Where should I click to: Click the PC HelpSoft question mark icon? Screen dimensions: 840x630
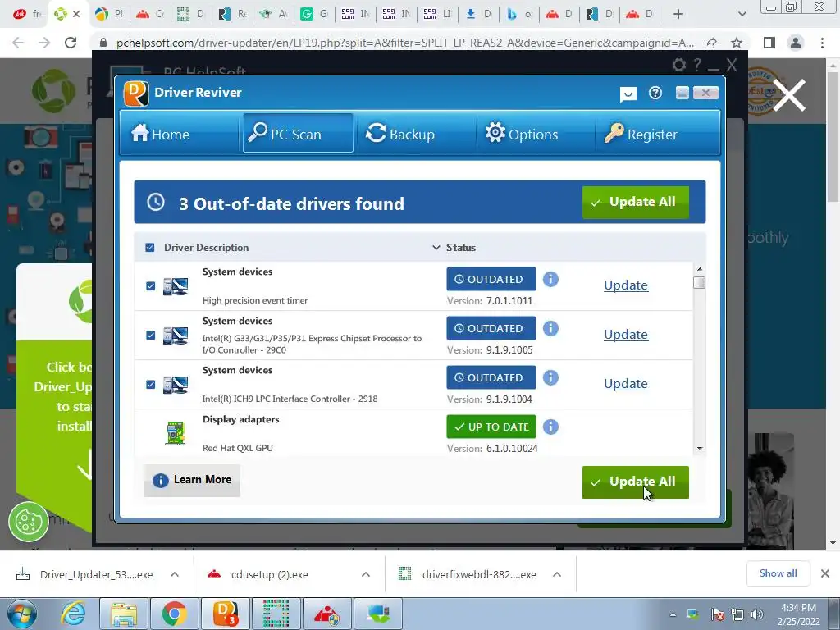697,65
